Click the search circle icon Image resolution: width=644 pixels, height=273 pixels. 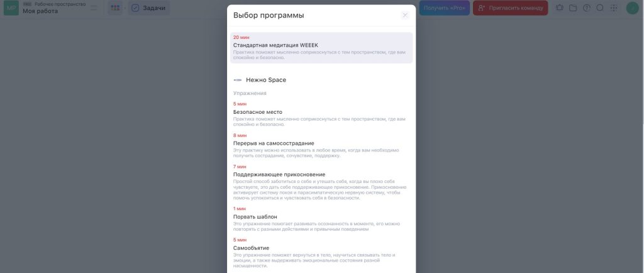pos(600,8)
